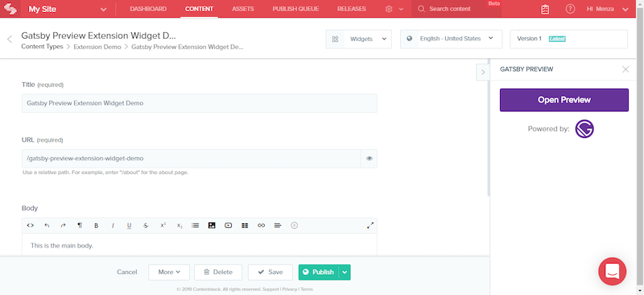Click the Contentstack logo icon
Screen dimensions: 644x295
click(10, 9)
